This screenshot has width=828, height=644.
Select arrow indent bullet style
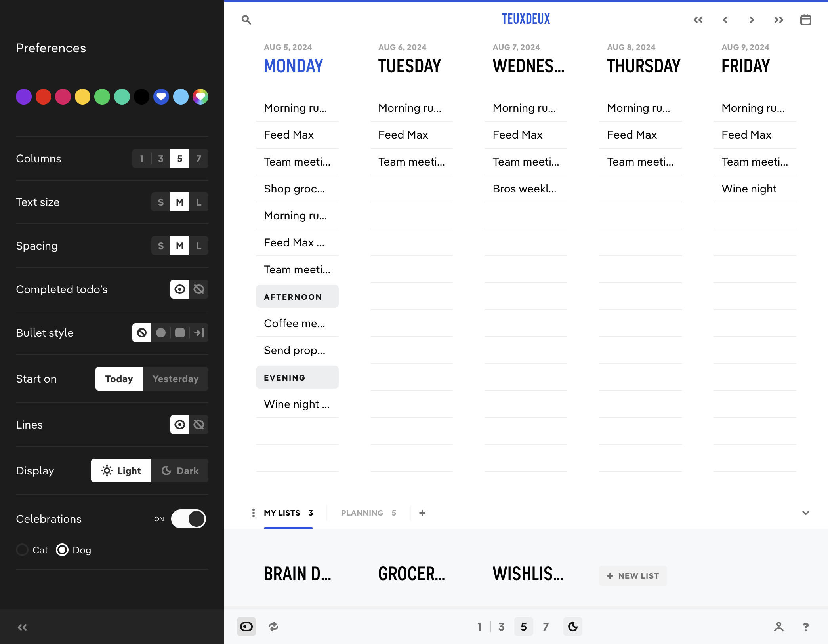199,333
